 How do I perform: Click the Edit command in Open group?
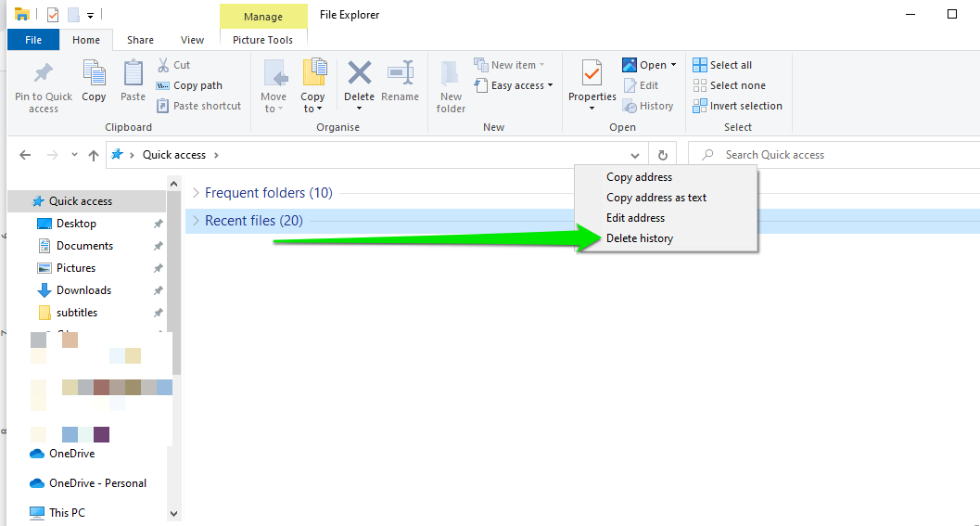642,85
